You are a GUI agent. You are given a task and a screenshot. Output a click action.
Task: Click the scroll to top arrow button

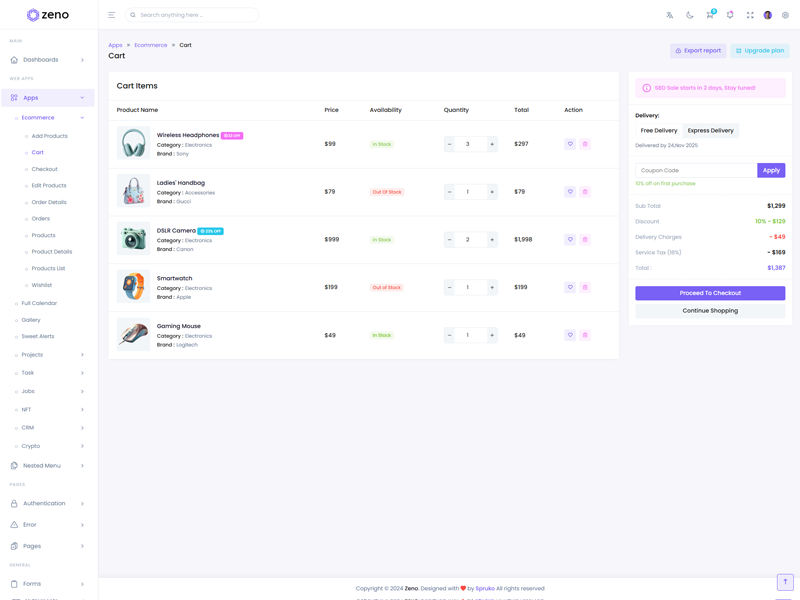click(x=785, y=582)
